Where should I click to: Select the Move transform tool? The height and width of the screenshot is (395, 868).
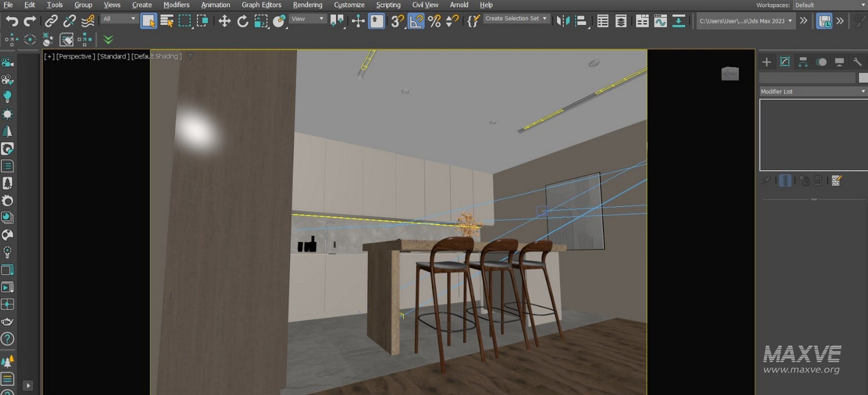tap(224, 21)
